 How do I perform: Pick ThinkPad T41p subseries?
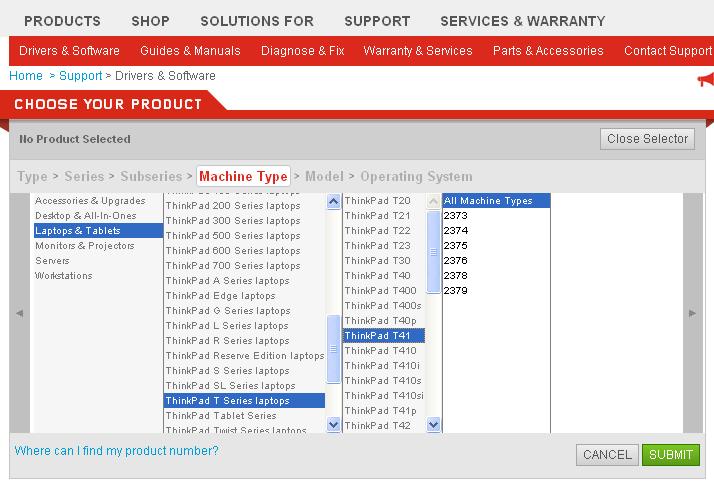tap(384, 411)
